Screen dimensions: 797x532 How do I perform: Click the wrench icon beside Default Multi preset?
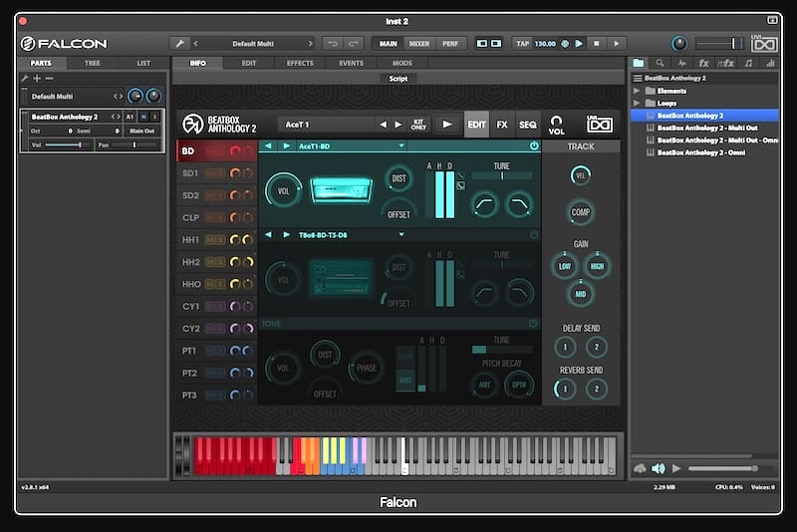(179, 44)
